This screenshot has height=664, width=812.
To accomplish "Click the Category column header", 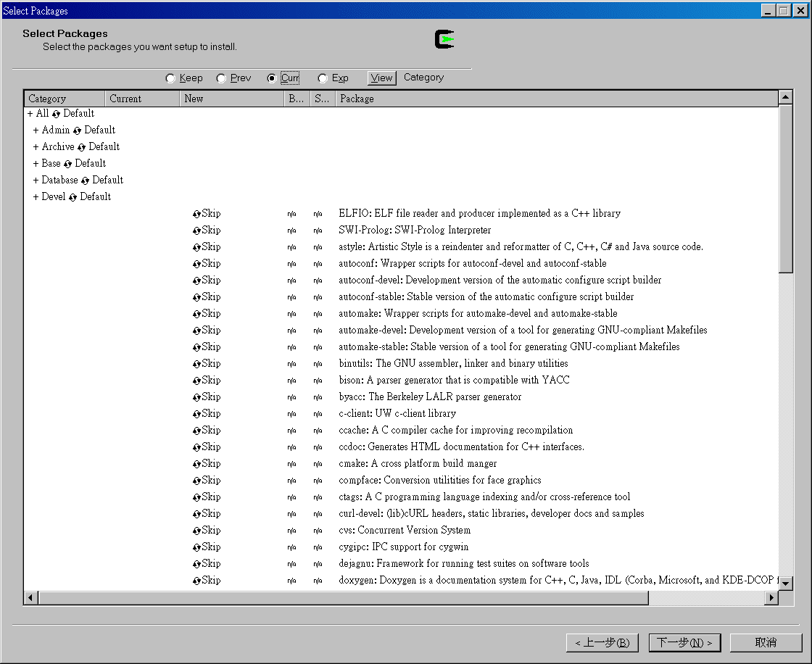I will coord(65,99).
